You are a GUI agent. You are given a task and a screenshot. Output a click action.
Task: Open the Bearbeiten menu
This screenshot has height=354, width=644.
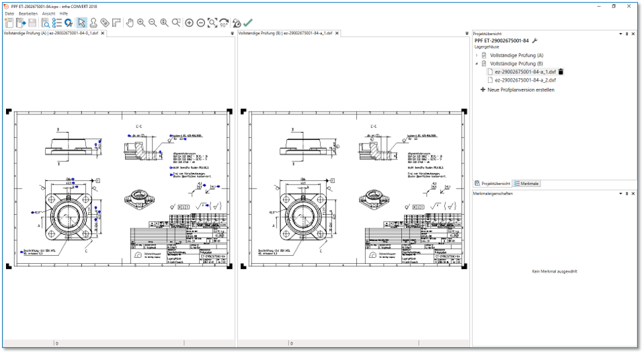(x=28, y=13)
